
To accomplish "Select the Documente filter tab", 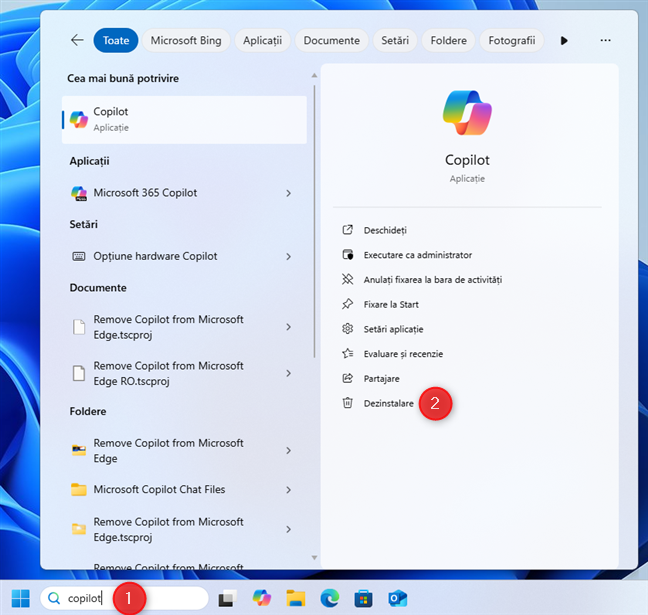I will [332, 41].
